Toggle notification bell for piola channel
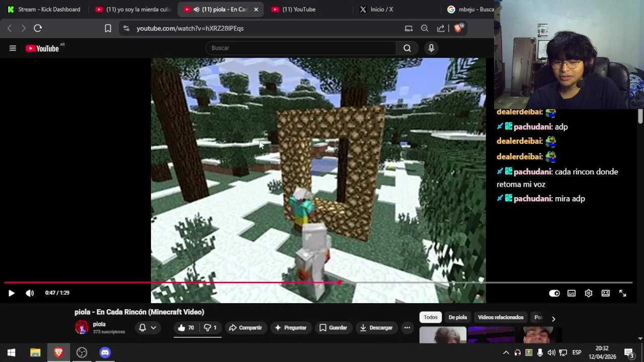The image size is (644, 362). tap(142, 327)
